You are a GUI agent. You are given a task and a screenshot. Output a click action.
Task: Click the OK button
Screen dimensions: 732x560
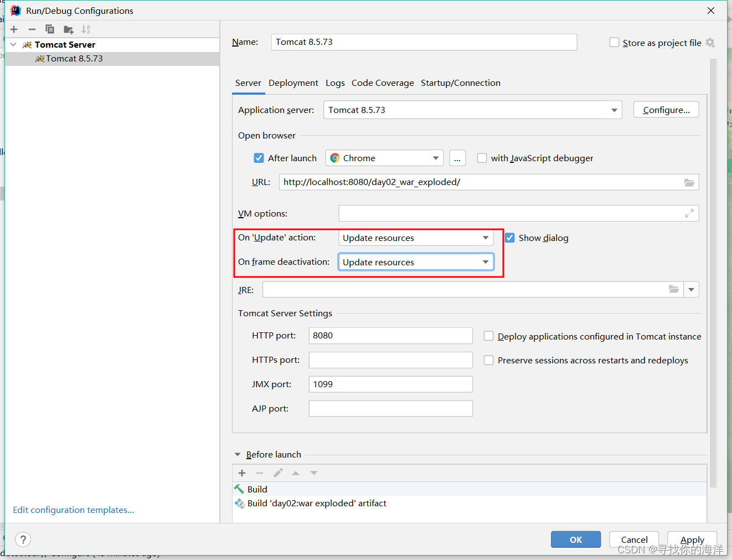[576, 540]
